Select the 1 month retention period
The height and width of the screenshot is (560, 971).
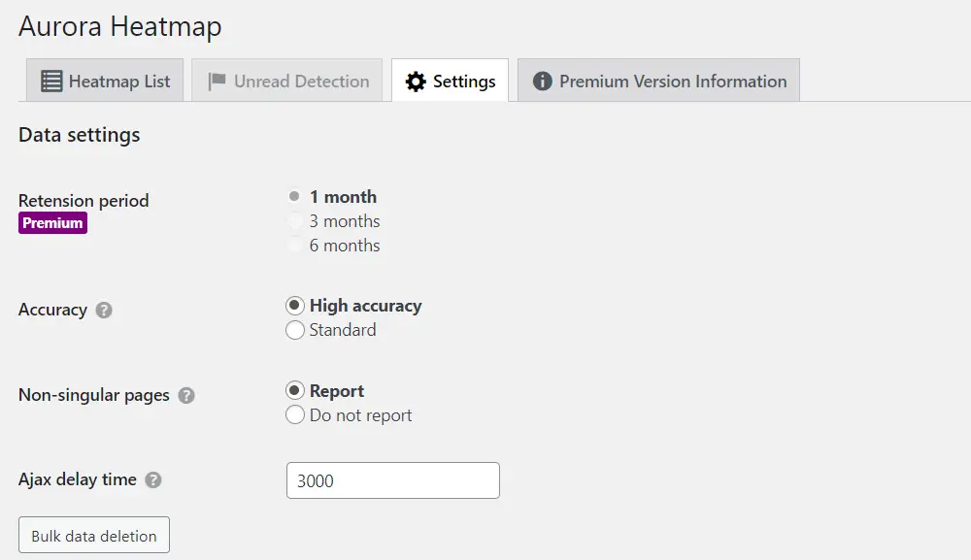[x=295, y=197]
